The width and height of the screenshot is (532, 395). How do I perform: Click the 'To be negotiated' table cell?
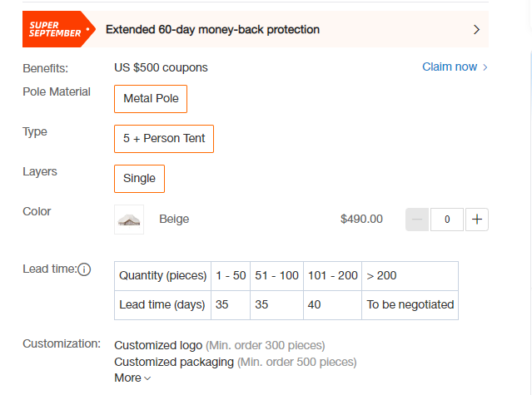tap(410, 305)
